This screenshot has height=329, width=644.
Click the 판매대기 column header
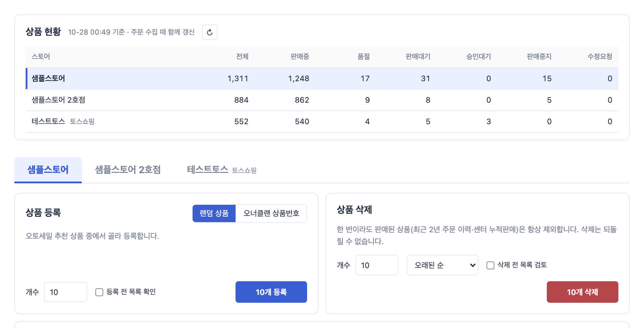pos(418,56)
